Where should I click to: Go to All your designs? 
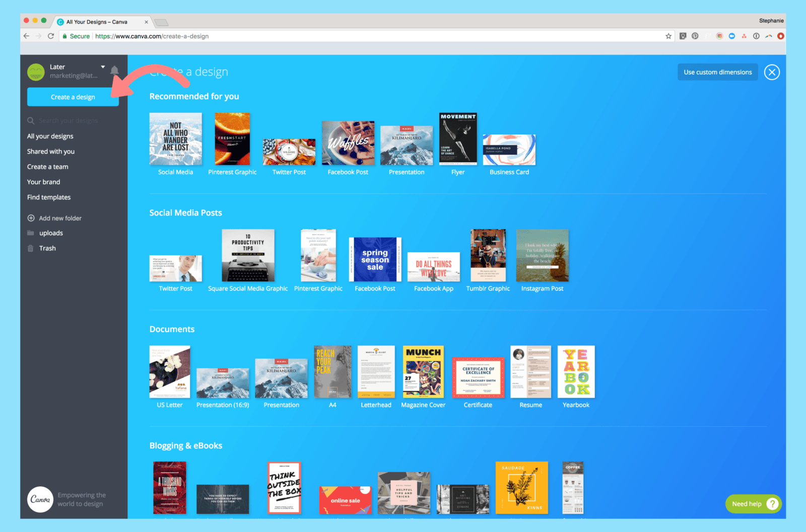pyautogui.click(x=50, y=136)
